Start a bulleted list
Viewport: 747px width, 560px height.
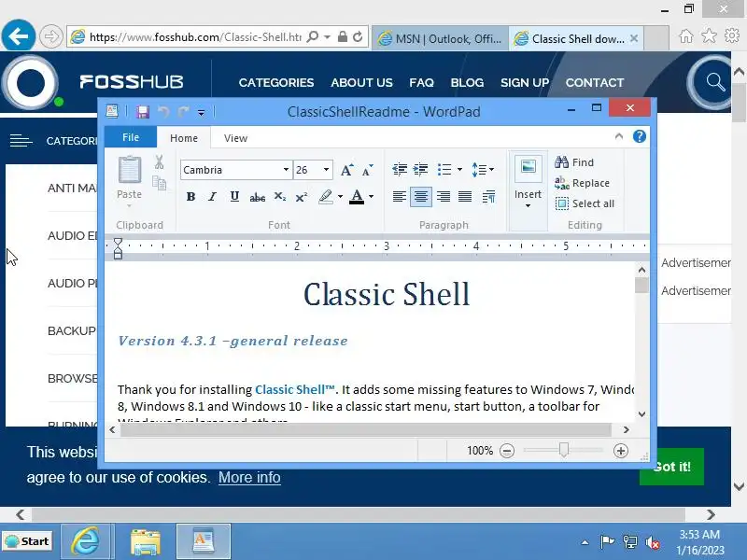click(444, 170)
